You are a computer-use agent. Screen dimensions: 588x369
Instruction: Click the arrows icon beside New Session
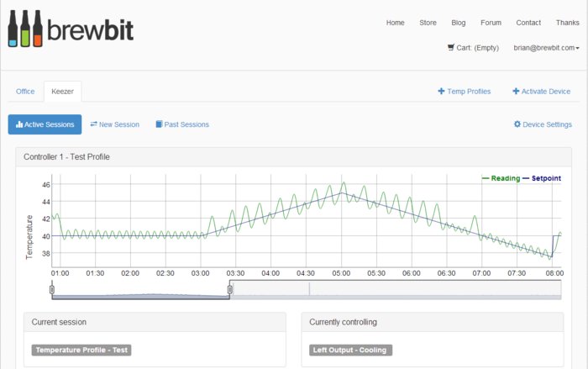pos(94,124)
